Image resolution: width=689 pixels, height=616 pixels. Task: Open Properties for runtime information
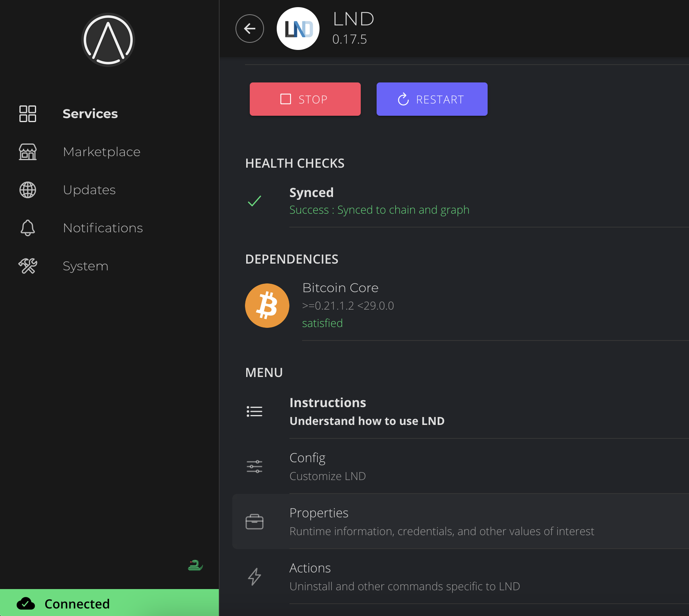click(442, 522)
